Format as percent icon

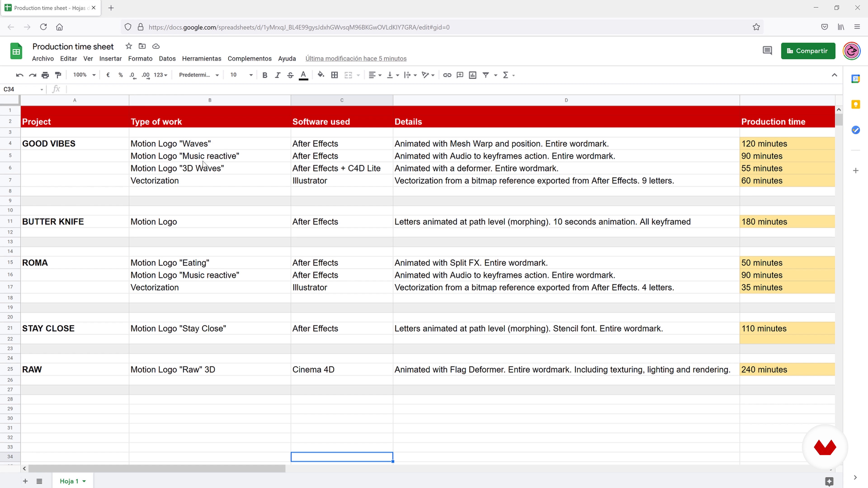(121, 75)
